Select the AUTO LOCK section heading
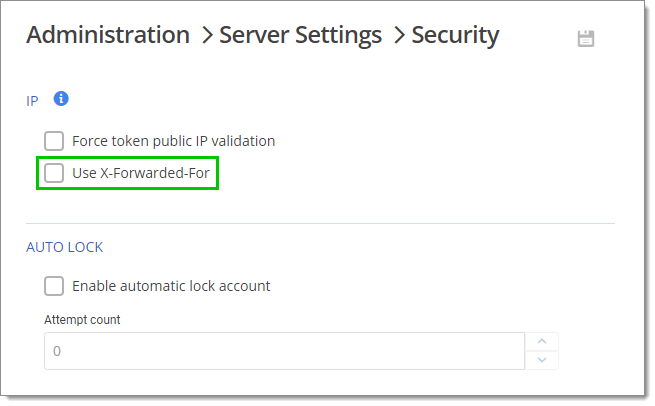Viewport: 655px width, 406px height. pyautogui.click(x=64, y=247)
